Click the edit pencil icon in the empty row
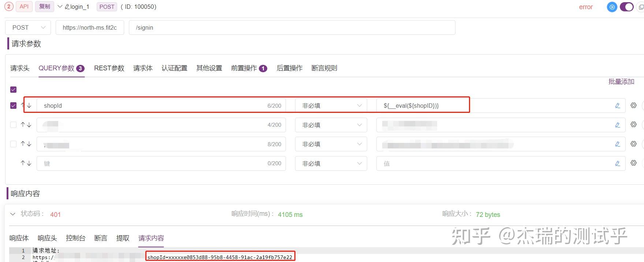Viewport: 644px width, 262px height. [x=618, y=163]
